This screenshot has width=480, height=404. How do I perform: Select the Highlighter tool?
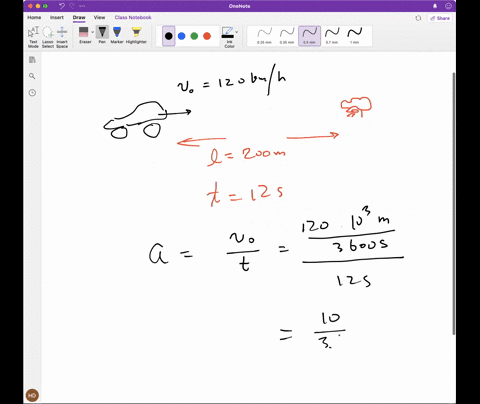pyautogui.click(x=136, y=35)
